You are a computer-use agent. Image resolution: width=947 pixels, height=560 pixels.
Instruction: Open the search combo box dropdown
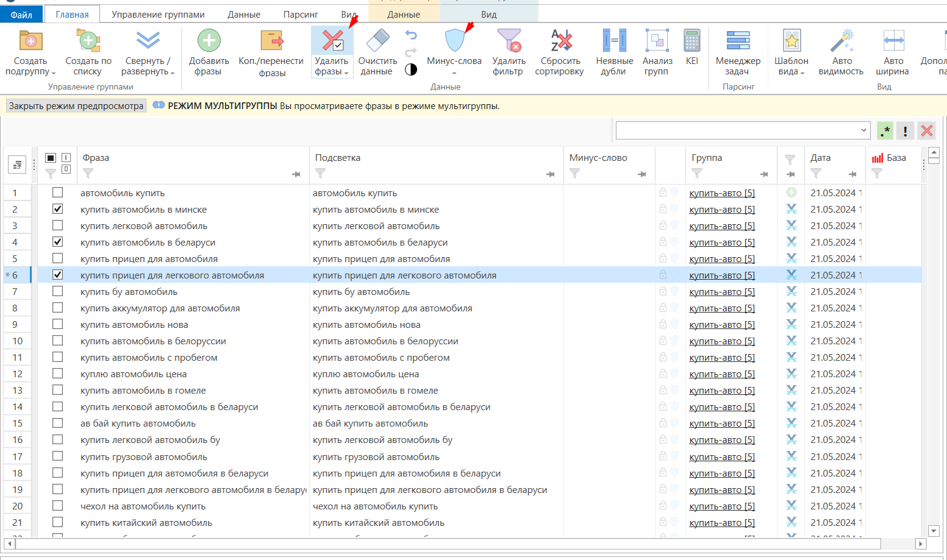point(863,130)
